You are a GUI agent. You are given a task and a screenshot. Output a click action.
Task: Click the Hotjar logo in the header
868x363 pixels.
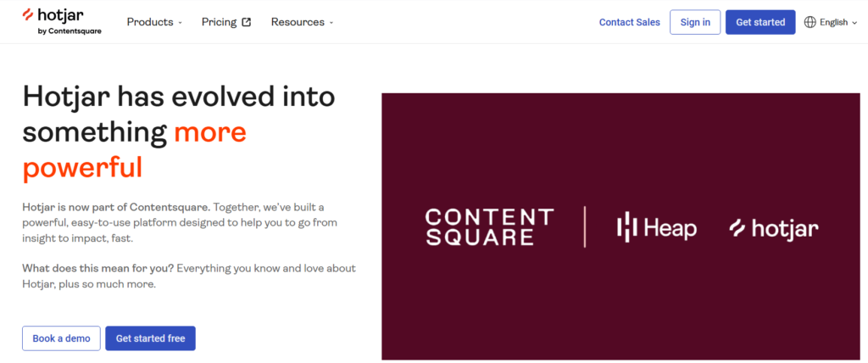click(x=61, y=21)
